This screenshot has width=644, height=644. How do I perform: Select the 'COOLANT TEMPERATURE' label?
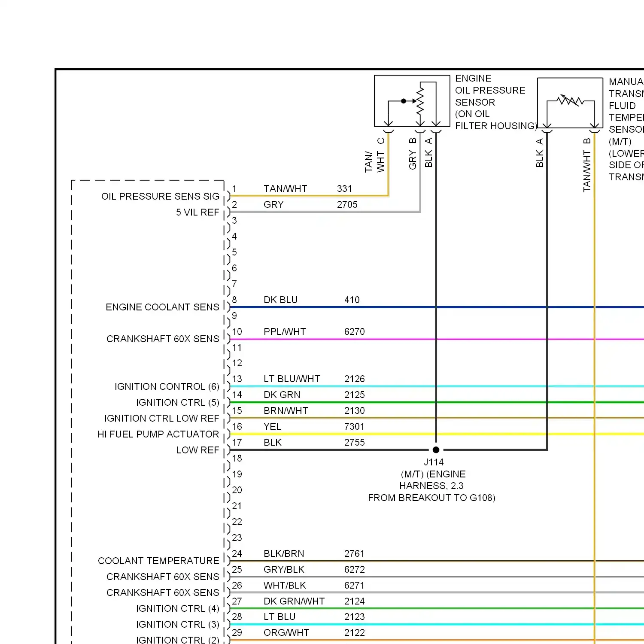158,561
